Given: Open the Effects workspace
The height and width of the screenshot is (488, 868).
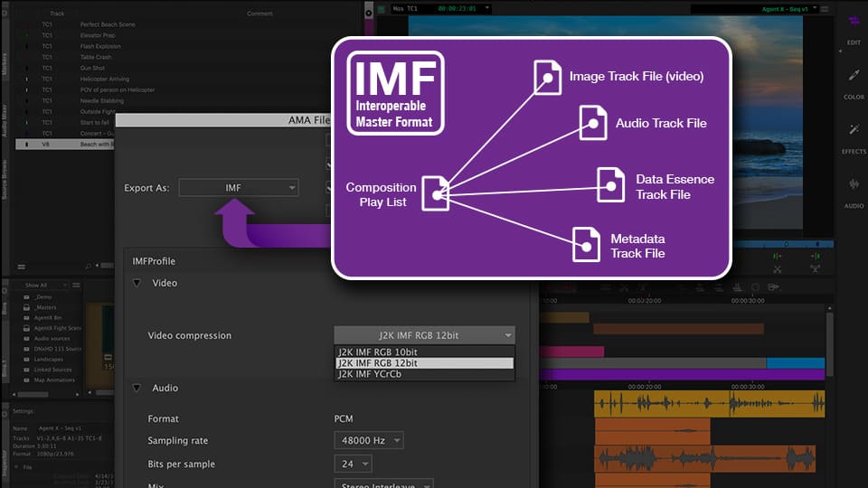Looking at the screenshot, I should click(854, 131).
